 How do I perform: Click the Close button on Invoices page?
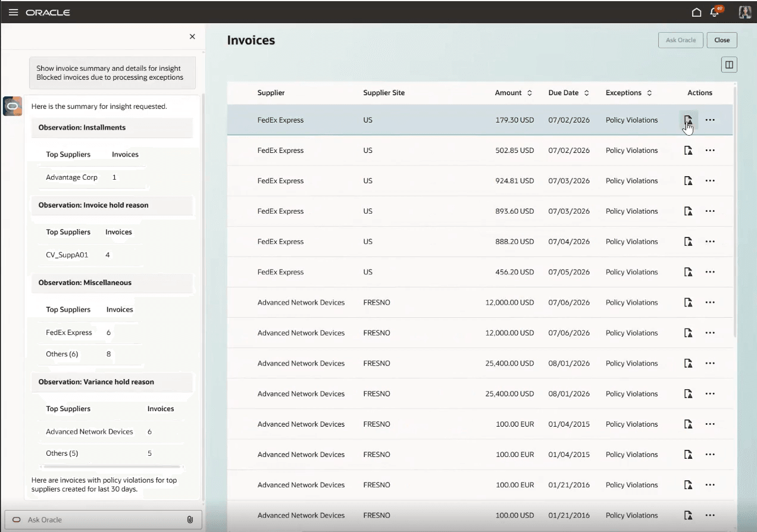(722, 40)
